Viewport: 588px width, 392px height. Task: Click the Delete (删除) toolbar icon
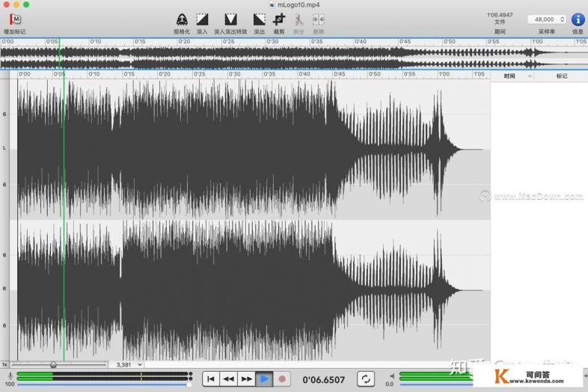click(319, 19)
